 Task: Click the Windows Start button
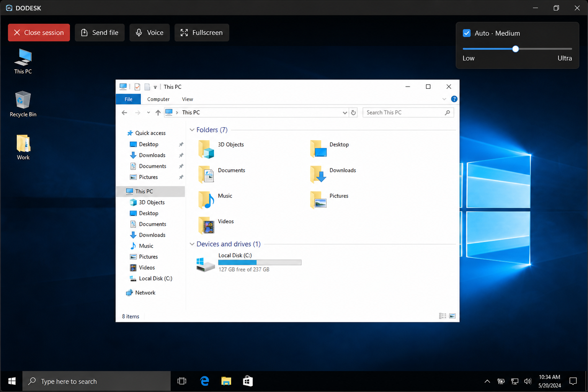tap(11, 381)
